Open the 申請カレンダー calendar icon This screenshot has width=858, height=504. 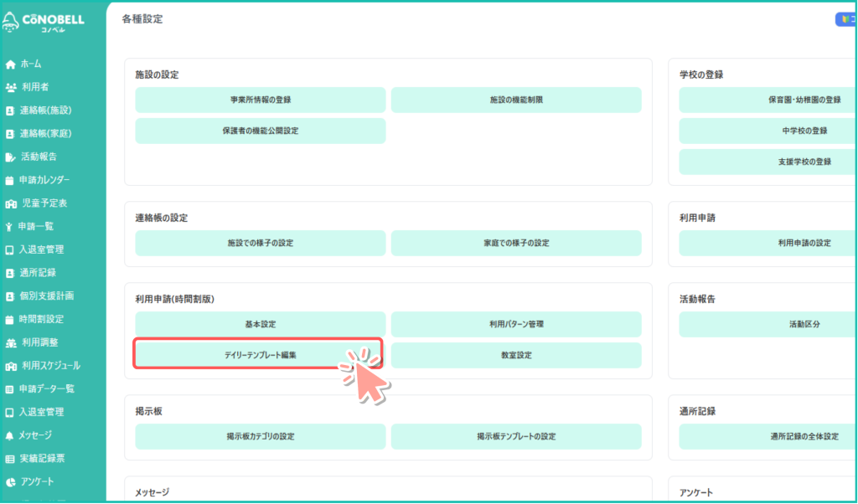tap(10, 180)
